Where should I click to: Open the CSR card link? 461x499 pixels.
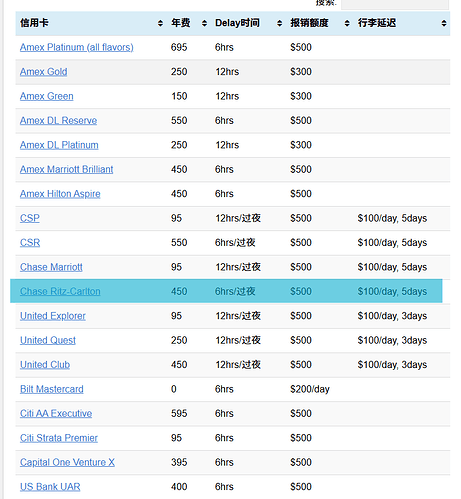point(30,242)
